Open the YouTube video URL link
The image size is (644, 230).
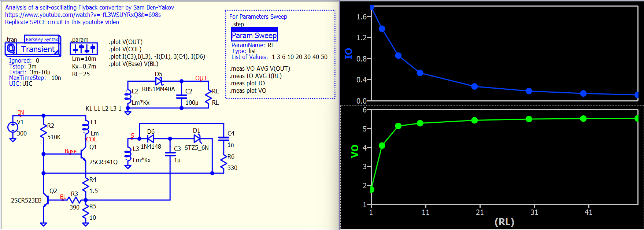(x=83, y=15)
